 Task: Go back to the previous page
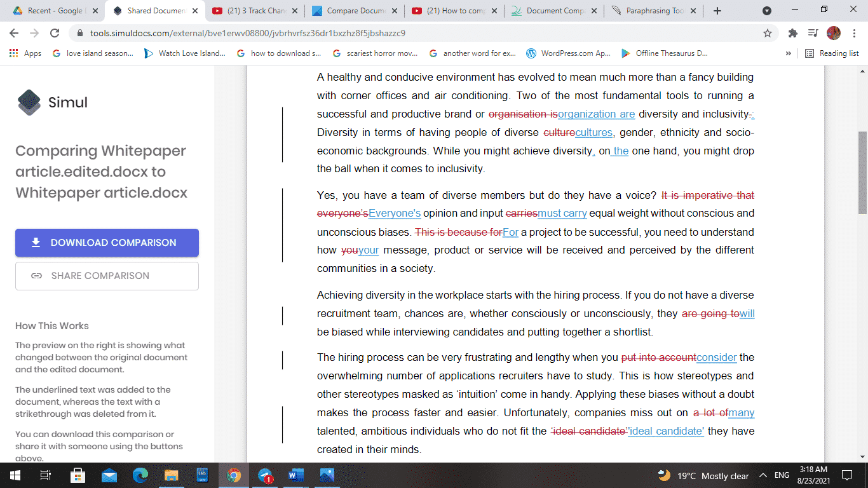pyautogui.click(x=14, y=33)
